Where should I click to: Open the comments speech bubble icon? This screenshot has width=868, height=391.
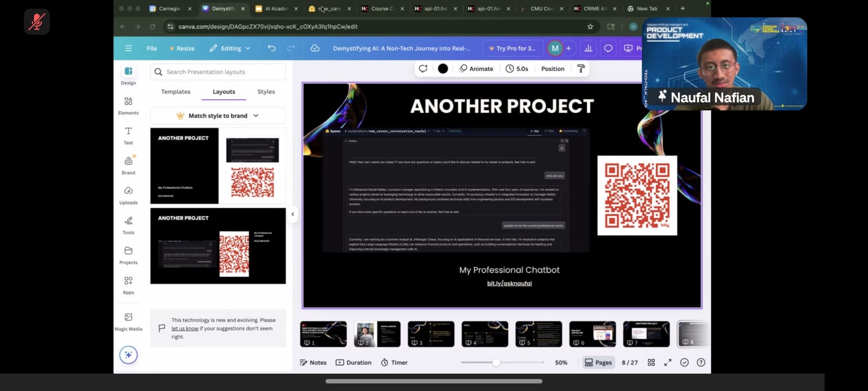click(608, 48)
